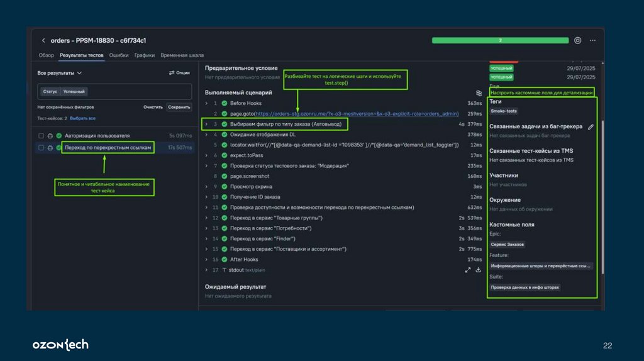This screenshot has width=644, height=361.
Task: Click the green test results progress bar
Action: tap(499, 40)
